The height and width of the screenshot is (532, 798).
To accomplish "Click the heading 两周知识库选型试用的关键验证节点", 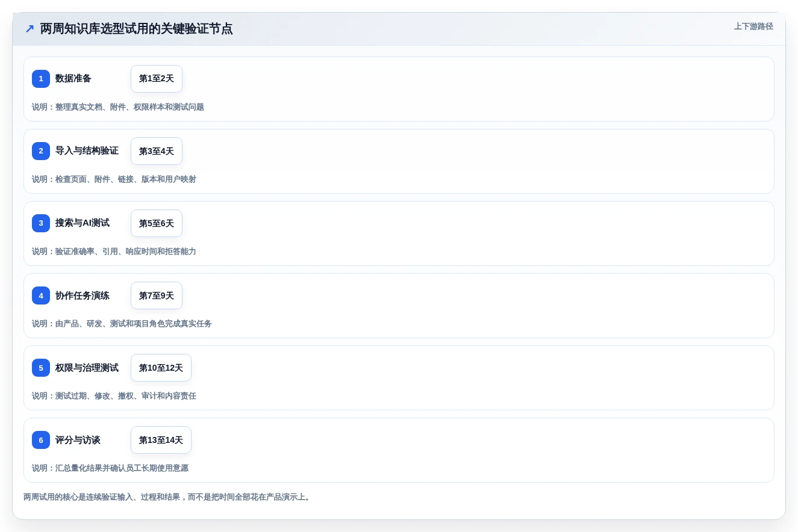I will pyautogui.click(x=136, y=29).
